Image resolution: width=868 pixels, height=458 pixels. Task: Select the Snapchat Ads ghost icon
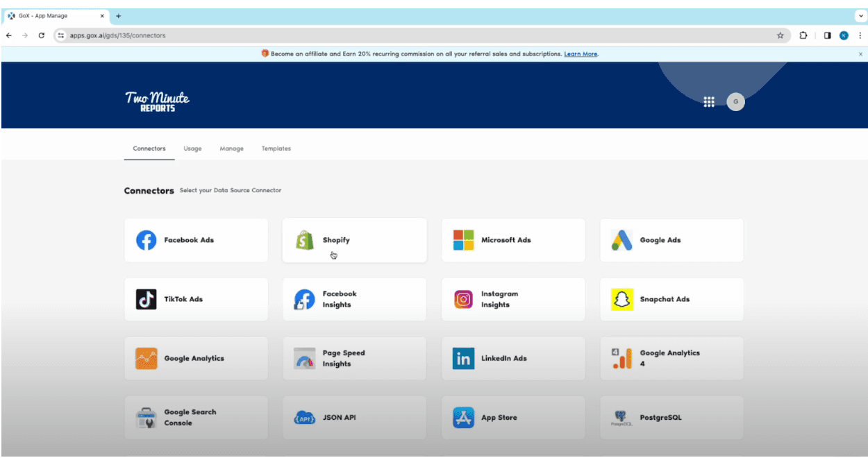pyautogui.click(x=621, y=299)
